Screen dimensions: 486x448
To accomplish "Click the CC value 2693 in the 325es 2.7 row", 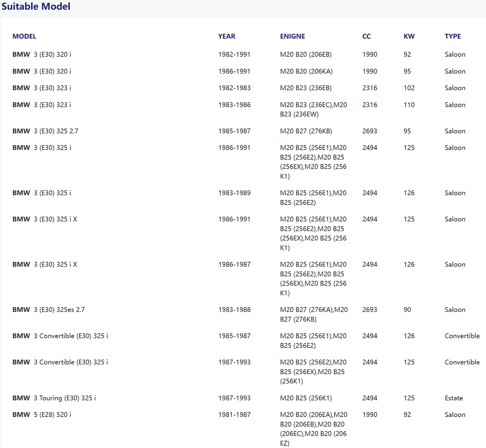I will [x=370, y=310].
